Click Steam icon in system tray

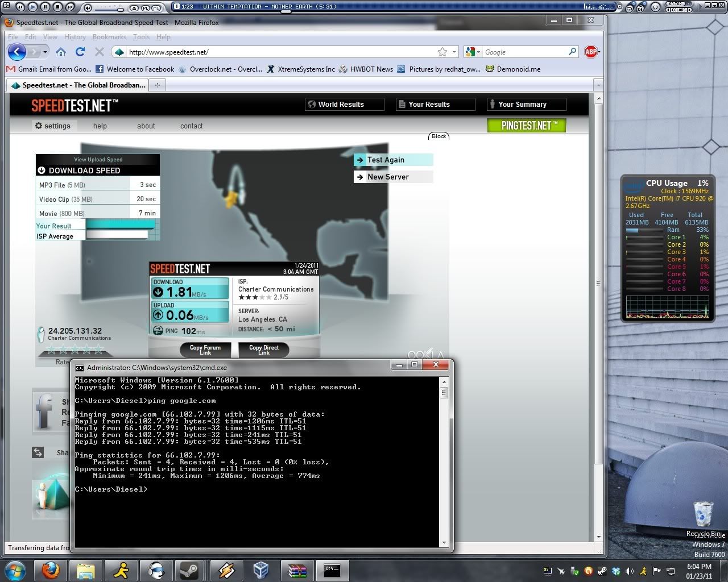coord(602,571)
